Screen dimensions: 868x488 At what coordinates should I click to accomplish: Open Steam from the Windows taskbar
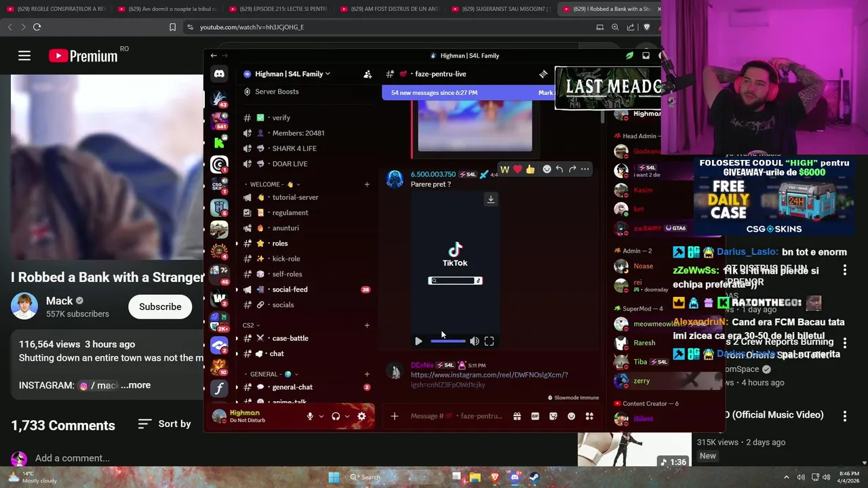pyautogui.click(x=534, y=477)
